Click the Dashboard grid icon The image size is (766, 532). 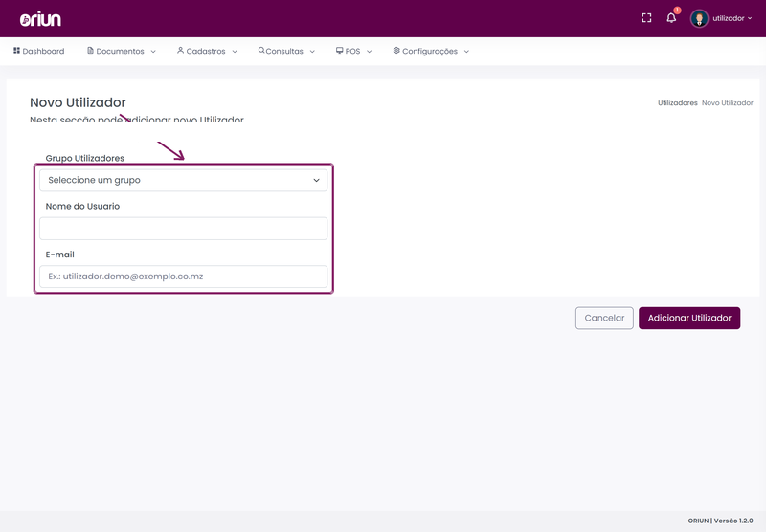[16, 51]
